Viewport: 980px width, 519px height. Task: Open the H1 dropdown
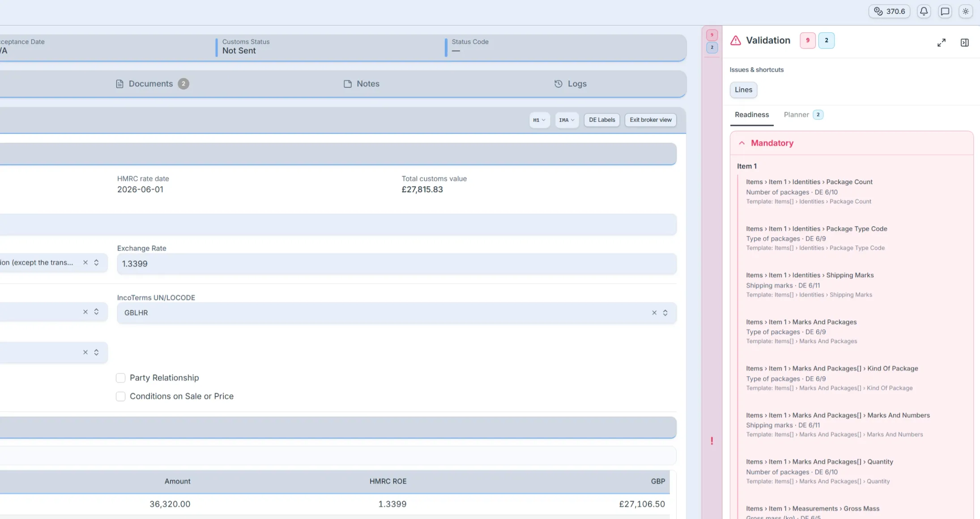pyautogui.click(x=539, y=120)
